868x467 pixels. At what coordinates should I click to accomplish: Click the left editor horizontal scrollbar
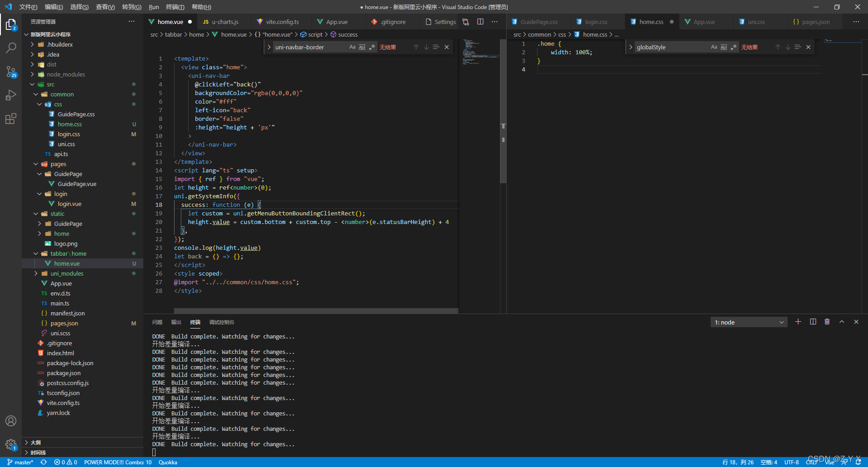(x=316, y=311)
